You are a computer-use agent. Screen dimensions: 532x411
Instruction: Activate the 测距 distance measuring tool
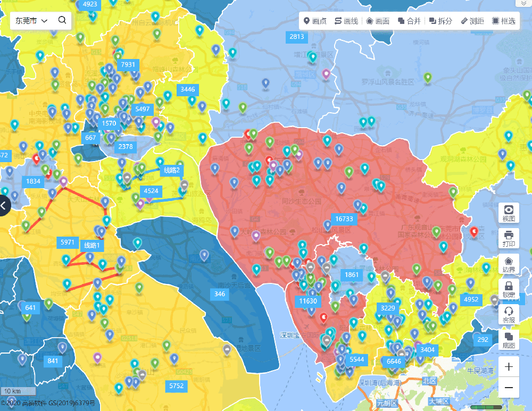(472, 21)
